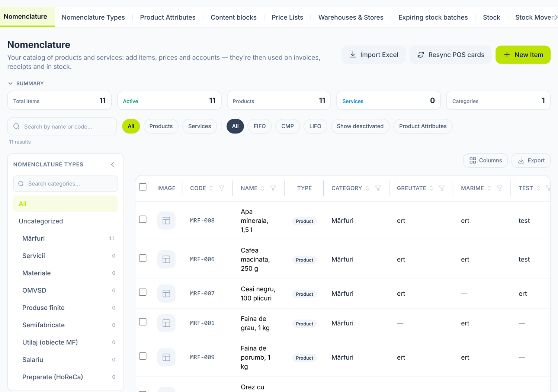Open the Export options
This screenshot has height=392, width=558.
tap(531, 160)
